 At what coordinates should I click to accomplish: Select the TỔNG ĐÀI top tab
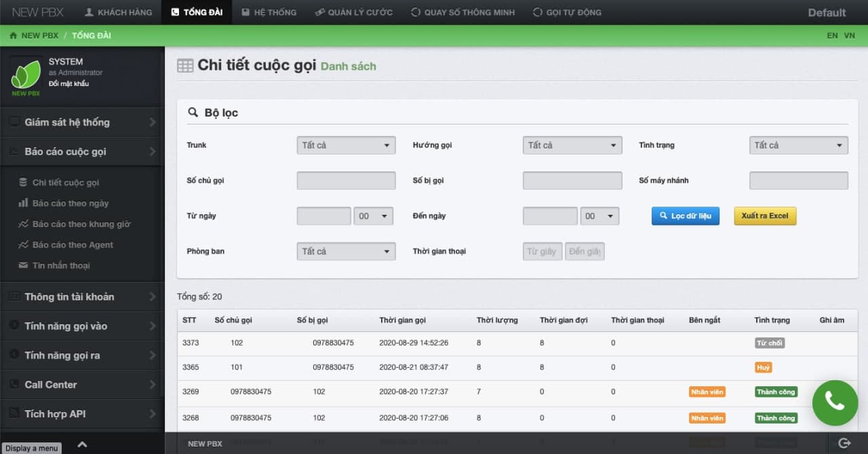point(197,12)
